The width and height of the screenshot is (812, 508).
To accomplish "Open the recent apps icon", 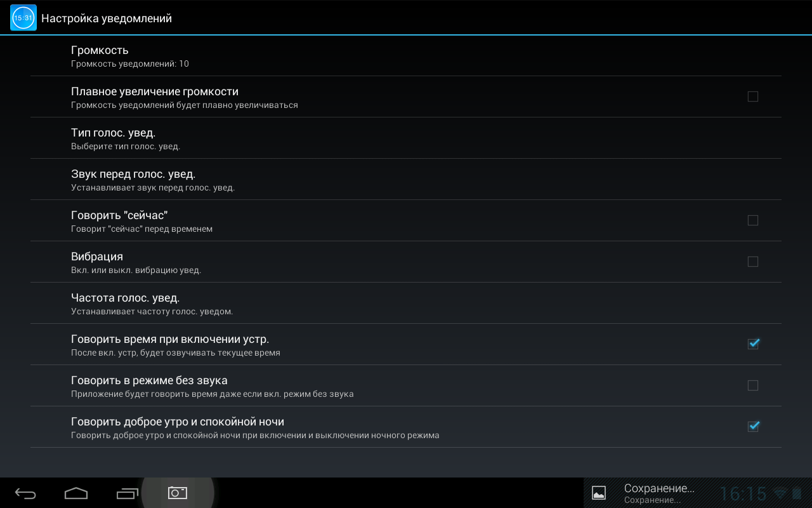I will (127, 493).
